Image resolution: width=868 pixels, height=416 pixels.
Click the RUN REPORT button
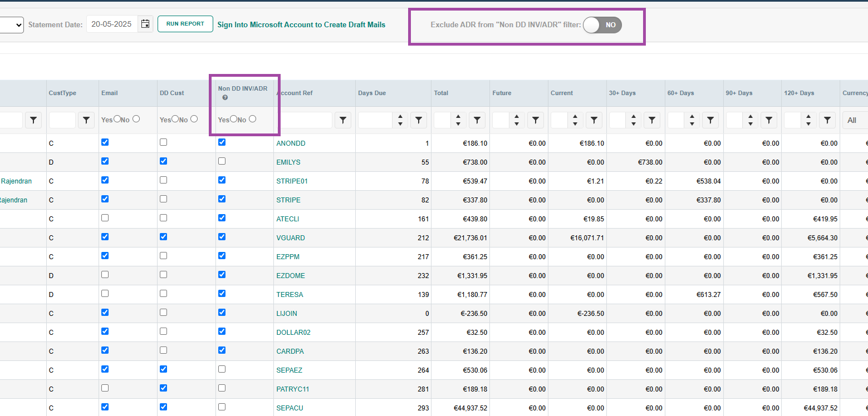pyautogui.click(x=185, y=24)
